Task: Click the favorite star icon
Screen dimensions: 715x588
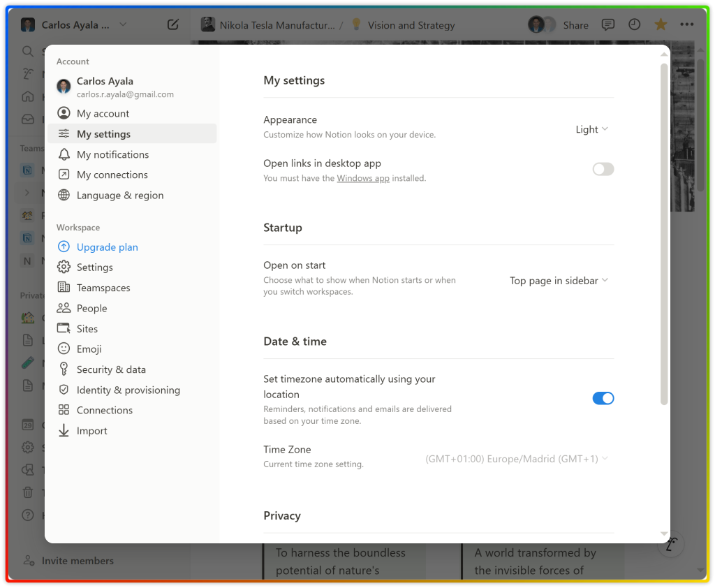Action: [661, 24]
